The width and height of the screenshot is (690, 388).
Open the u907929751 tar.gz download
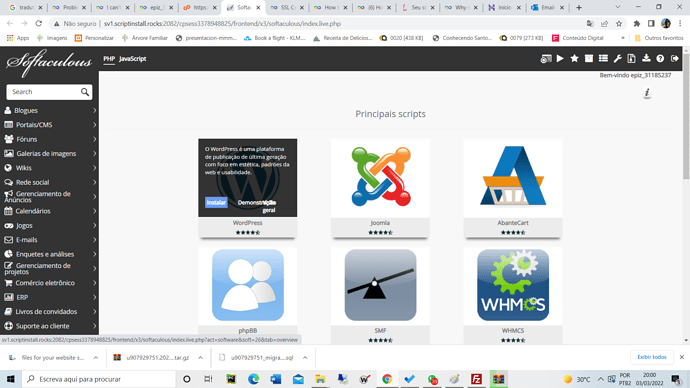158,358
